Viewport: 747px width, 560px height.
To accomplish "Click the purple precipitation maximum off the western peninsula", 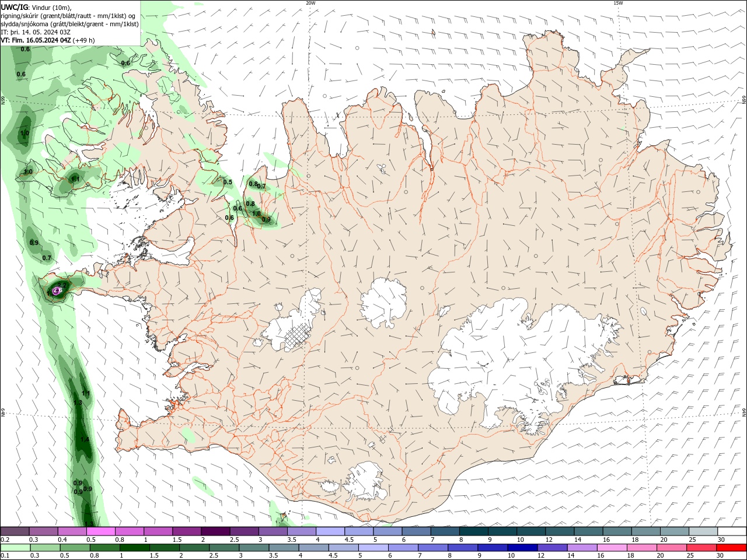I will tap(56, 291).
